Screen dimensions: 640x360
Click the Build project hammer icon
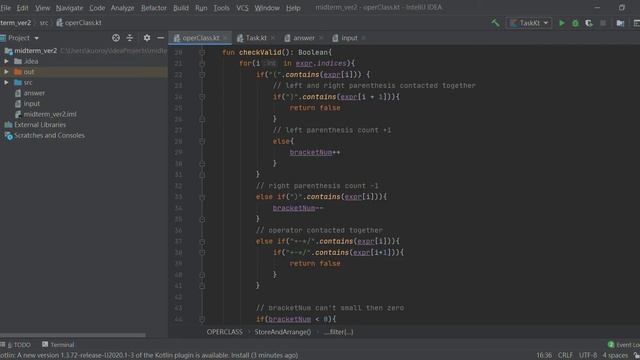coord(496,23)
